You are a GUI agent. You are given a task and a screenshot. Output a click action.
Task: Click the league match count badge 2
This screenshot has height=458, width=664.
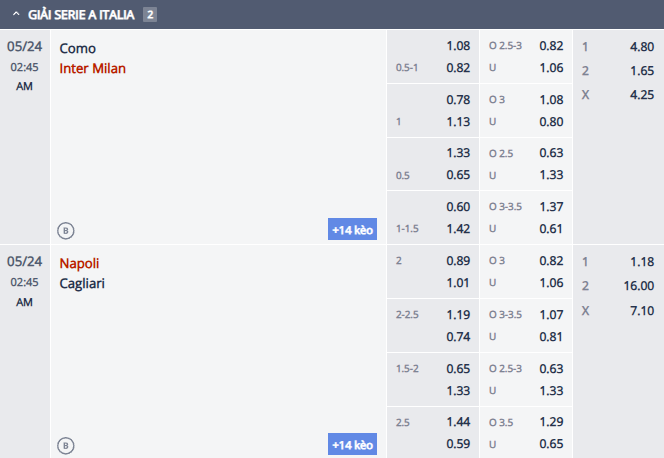[x=150, y=15]
